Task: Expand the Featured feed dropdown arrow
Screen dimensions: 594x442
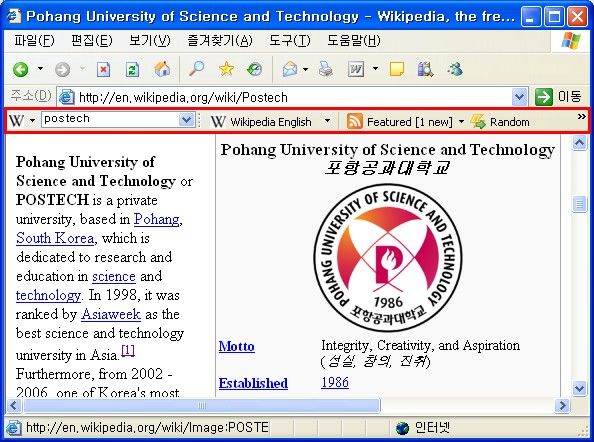Action: tap(461, 122)
